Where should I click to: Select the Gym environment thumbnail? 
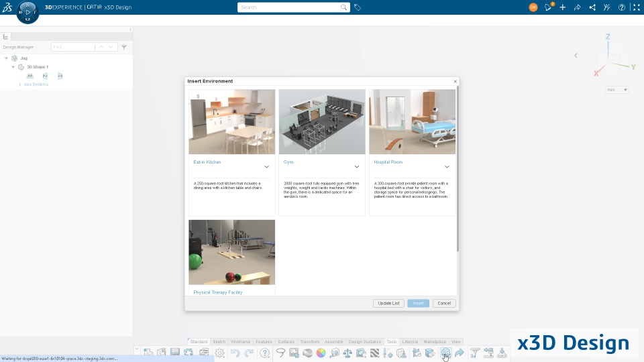(322, 122)
